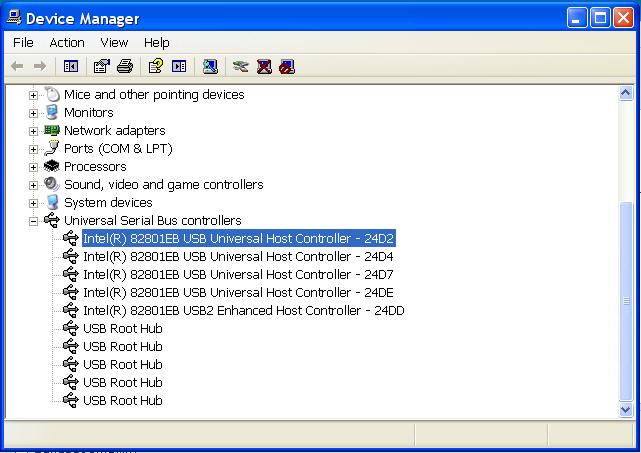Viewport: 641px width, 453px height.
Task: Select Sound, video and game controllers label
Action: pyautogui.click(x=164, y=184)
